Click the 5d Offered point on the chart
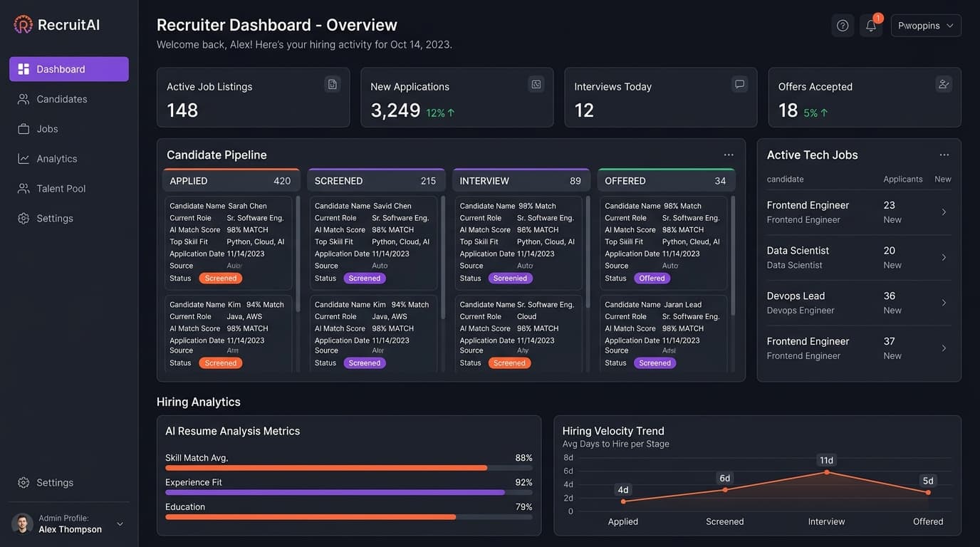The width and height of the screenshot is (980, 547). pos(928,492)
